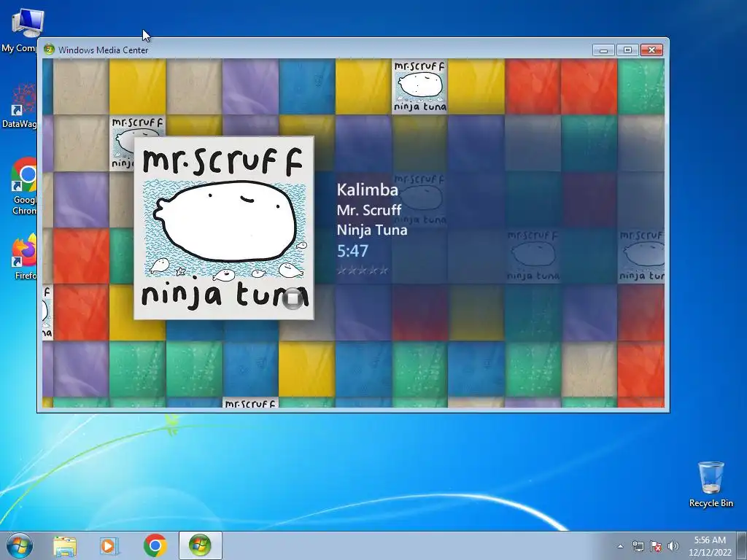Maximize the Windows Media Center window
Image resolution: width=747 pixels, height=560 pixels.
[627, 50]
